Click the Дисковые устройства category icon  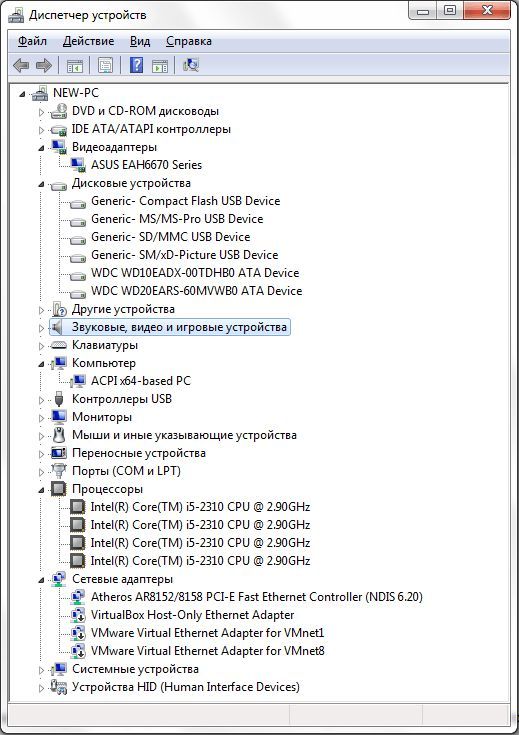coord(59,184)
